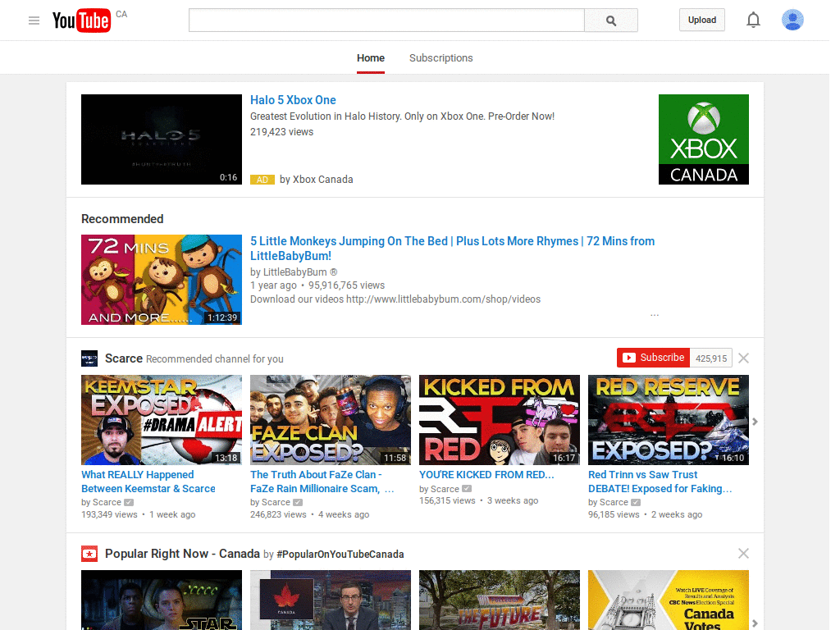The width and height of the screenshot is (840, 630).
Task: Open the #PopularOnYouTubeCanada channel link
Action: (x=340, y=555)
